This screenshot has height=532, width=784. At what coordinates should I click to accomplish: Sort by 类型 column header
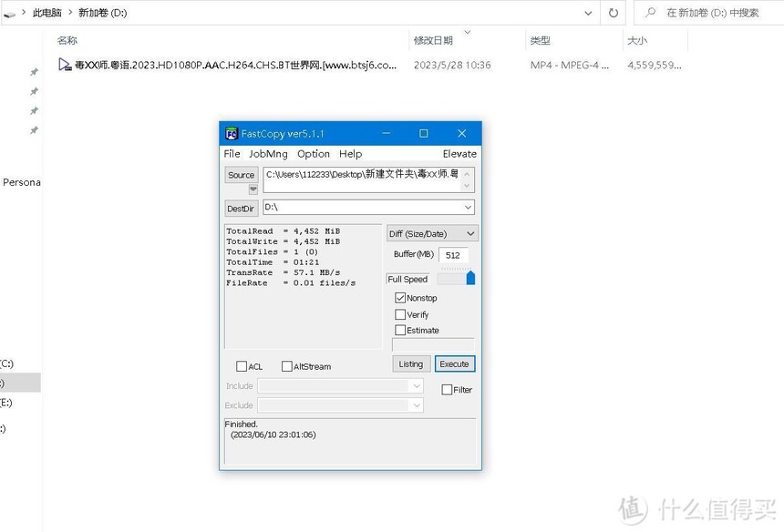click(540, 40)
